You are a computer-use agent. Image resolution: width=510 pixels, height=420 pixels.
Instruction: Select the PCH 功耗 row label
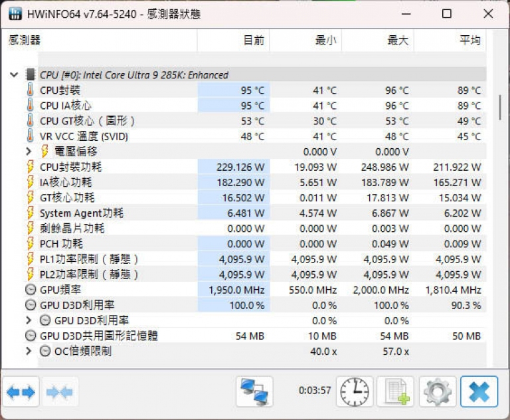pos(61,243)
